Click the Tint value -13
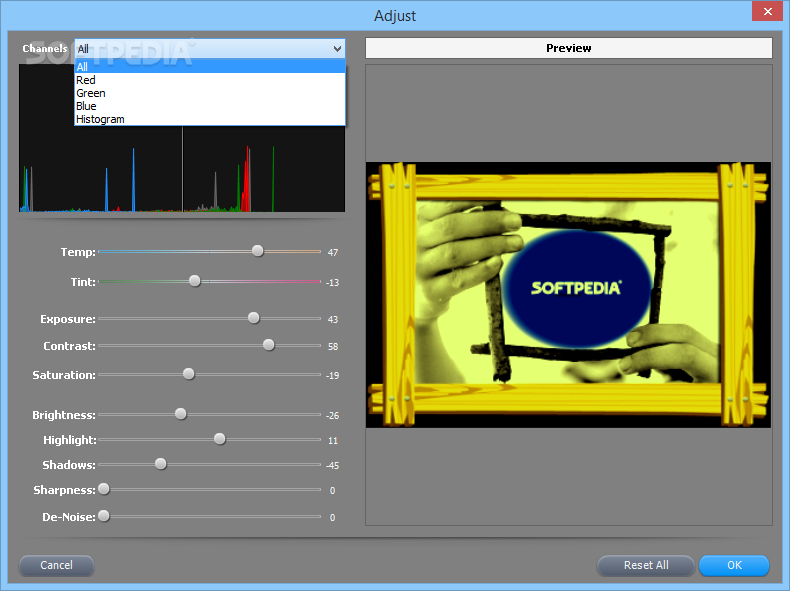This screenshot has height=591, width=790. pos(332,283)
